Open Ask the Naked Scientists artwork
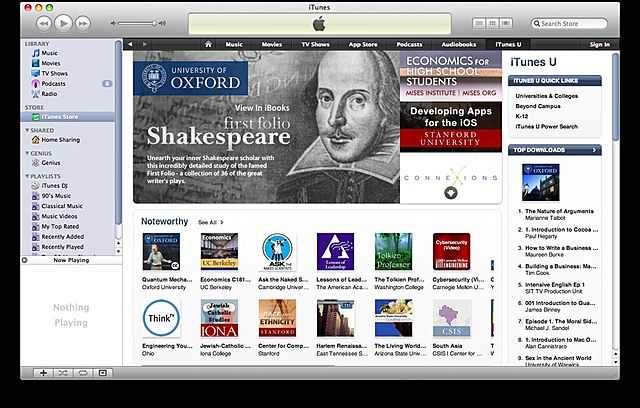Viewport: 640px width, 408px height. click(x=278, y=252)
